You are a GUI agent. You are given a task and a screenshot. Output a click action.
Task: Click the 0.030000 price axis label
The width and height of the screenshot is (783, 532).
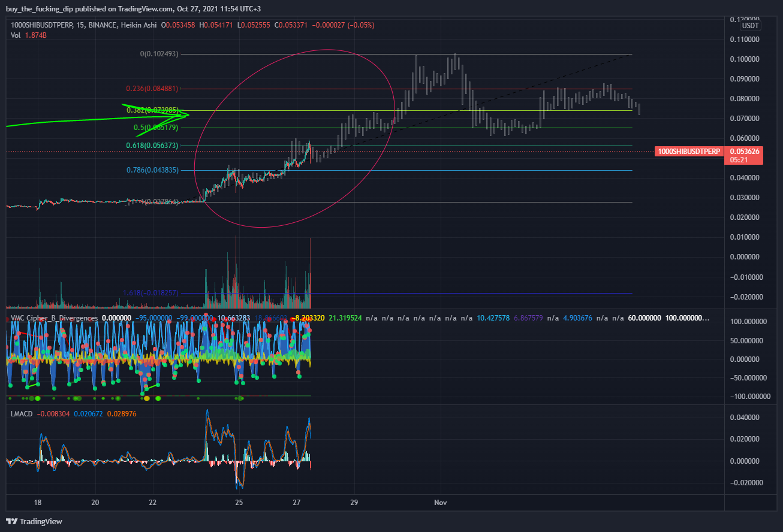[x=745, y=197]
